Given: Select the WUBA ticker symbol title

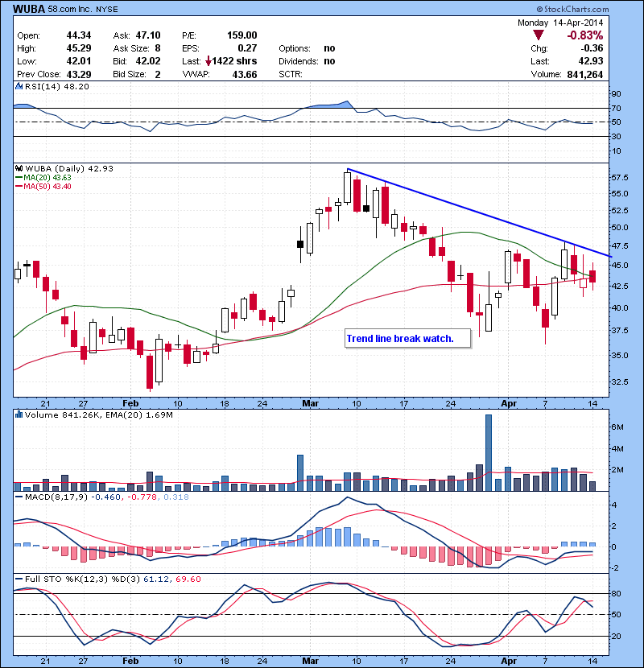Looking at the screenshot, I should click(x=29, y=9).
